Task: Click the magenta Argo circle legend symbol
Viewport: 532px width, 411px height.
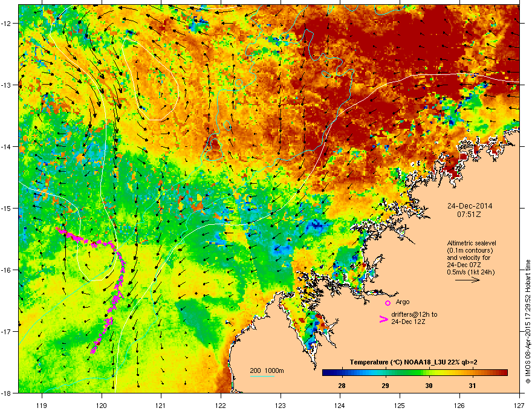Action: 388,303
